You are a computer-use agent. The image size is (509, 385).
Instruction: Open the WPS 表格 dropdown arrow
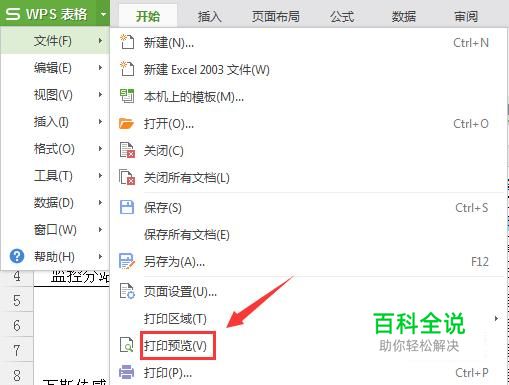[103, 14]
